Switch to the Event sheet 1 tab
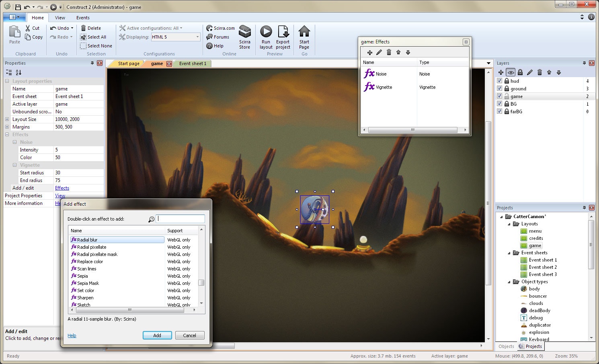This screenshot has width=599, height=364. pos(192,63)
